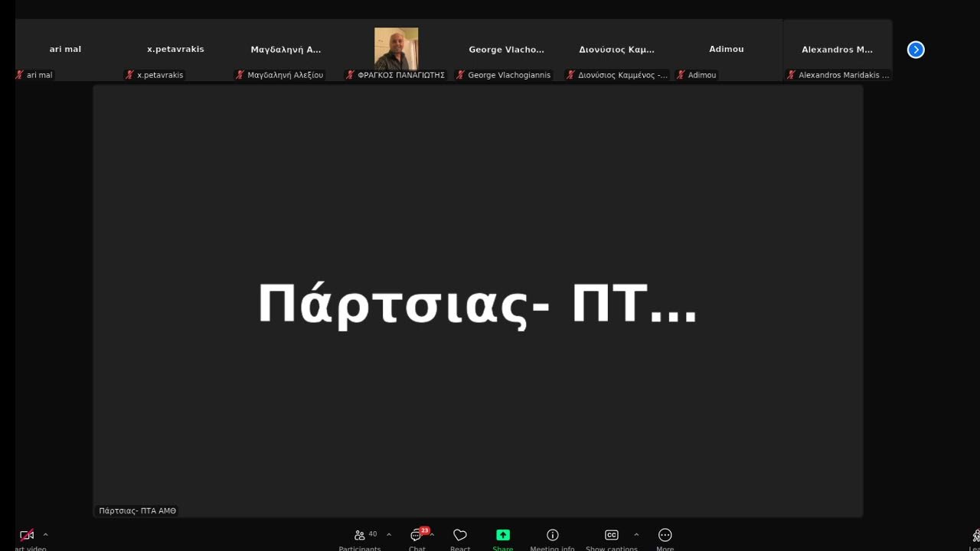Click muted mic icon next to Alexandros Maridakis

pos(791,75)
